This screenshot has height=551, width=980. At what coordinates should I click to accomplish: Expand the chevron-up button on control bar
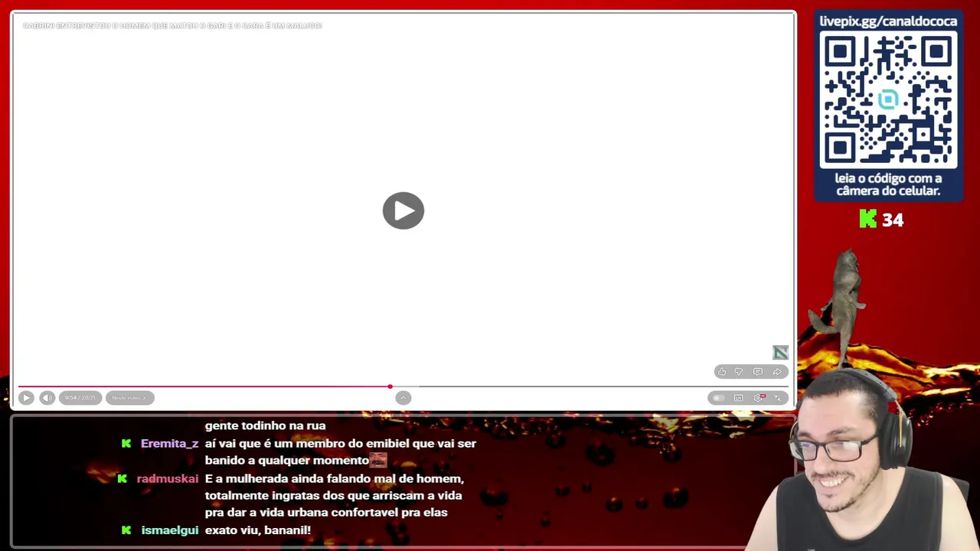pos(403,398)
